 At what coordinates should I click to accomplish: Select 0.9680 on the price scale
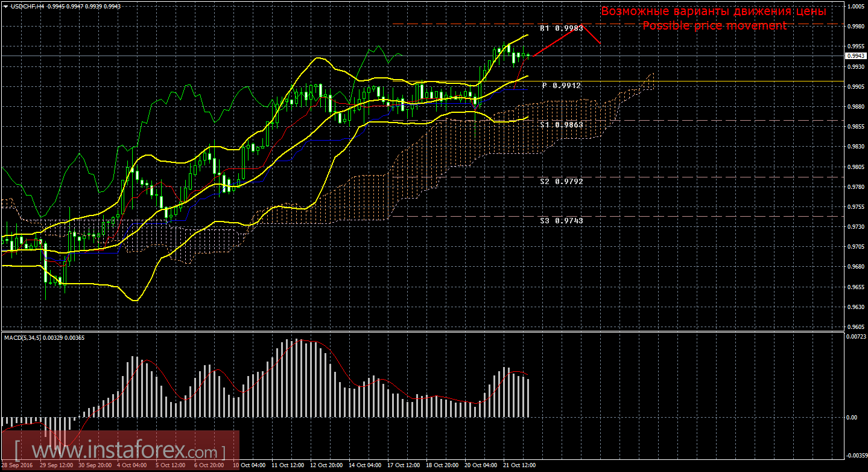857,267
